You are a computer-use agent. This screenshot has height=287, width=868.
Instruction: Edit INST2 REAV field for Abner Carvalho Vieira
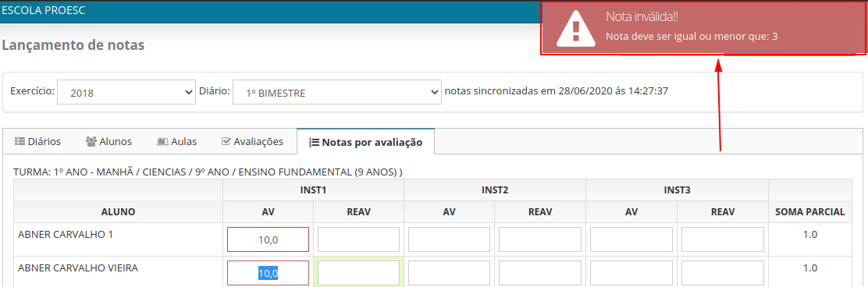coord(539,273)
